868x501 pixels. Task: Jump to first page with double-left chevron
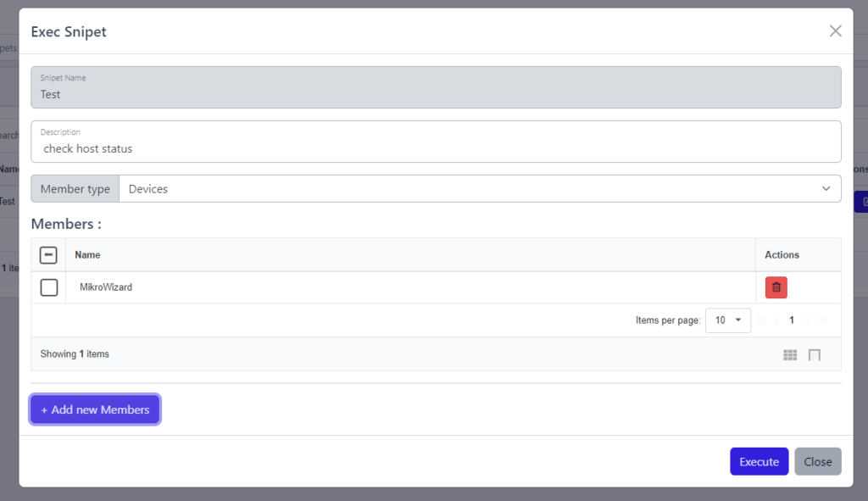(x=761, y=320)
